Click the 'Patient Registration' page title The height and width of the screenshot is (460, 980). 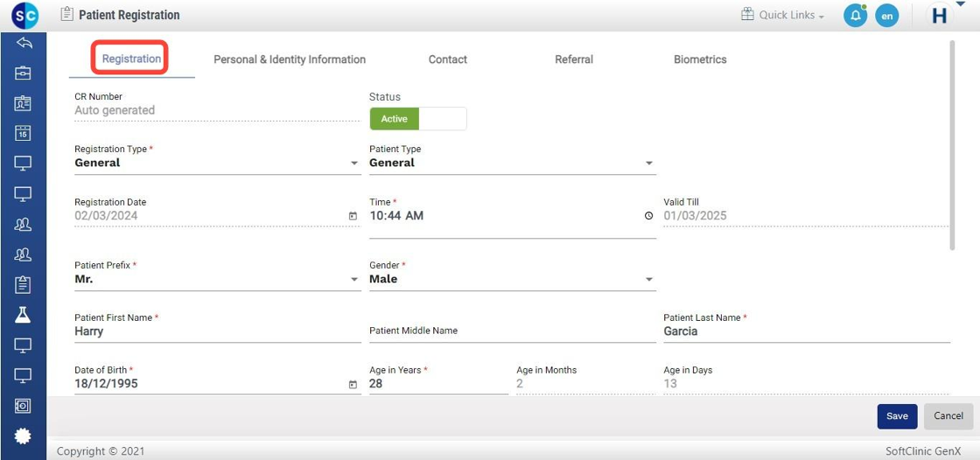pyautogui.click(x=129, y=15)
